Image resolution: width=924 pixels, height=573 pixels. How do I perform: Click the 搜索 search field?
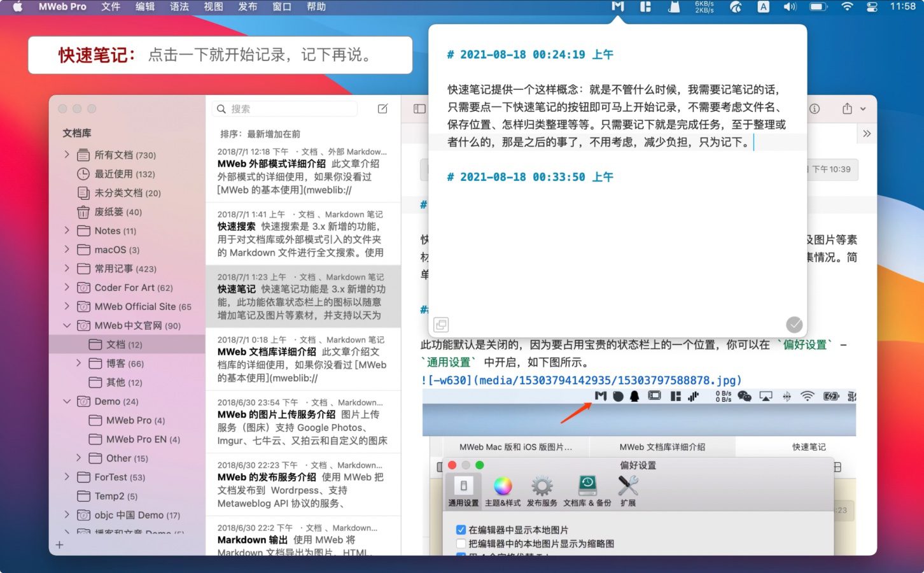click(x=286, y=109)
